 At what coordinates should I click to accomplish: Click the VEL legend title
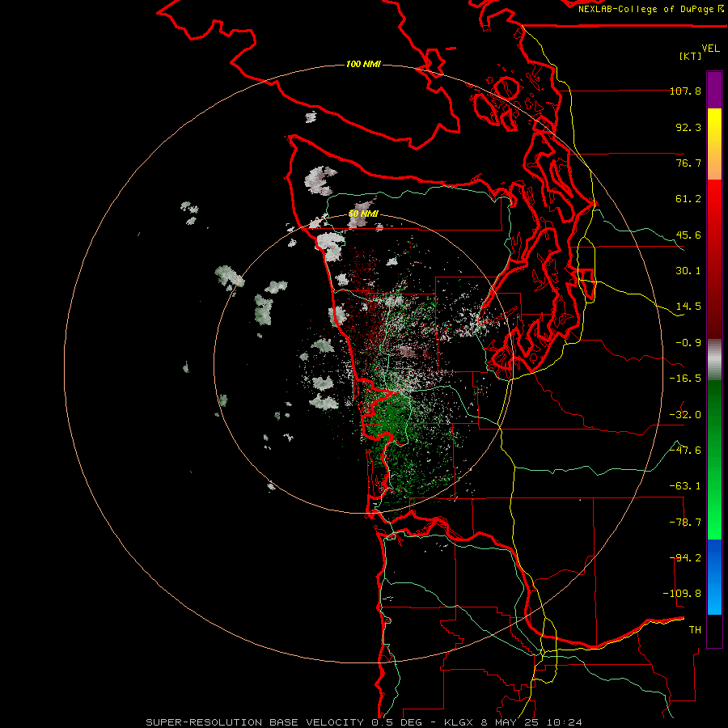click(710, 49)
